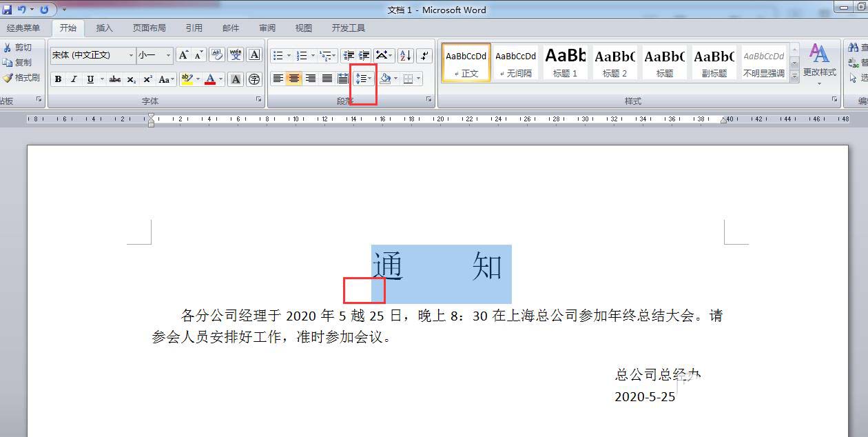The height and width of the screenshot is (437, 868).
Task: Cut selection with 剪切
Action: pyautogui.click(x=17, y=48)
